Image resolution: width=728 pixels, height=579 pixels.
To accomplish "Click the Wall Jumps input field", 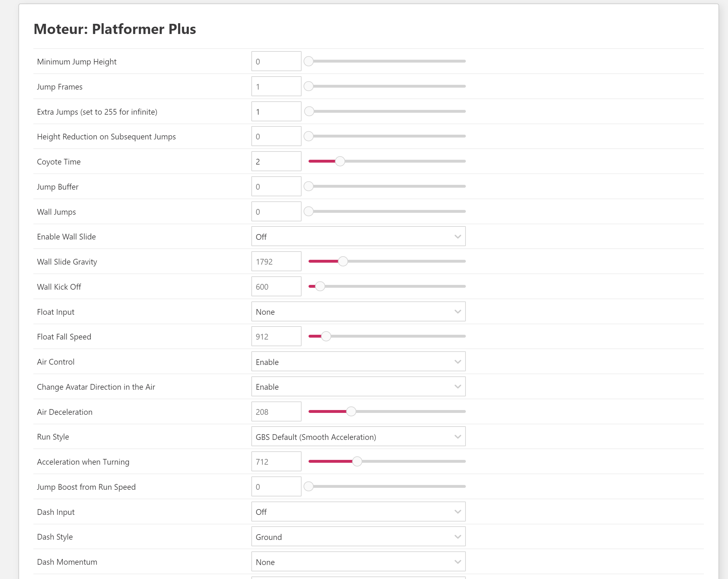I will pyautogui.click(x=276, y=212).
